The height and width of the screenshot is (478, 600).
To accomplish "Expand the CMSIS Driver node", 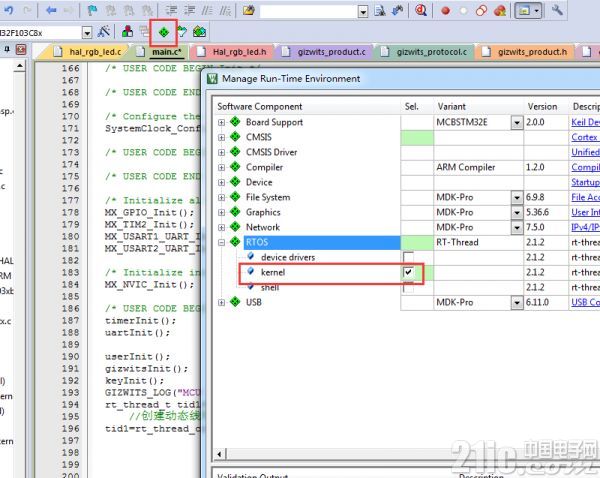I will [x=222, y=152].
